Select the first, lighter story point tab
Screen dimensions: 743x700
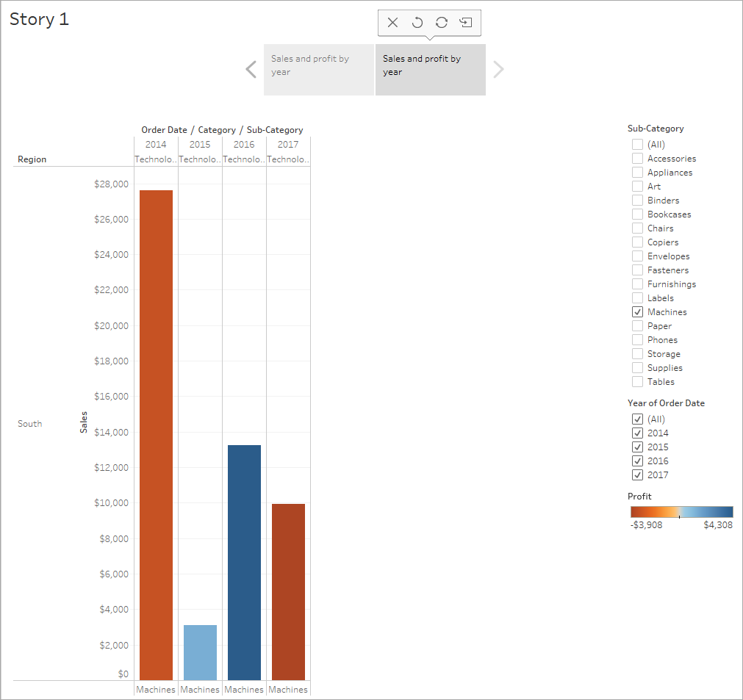318,70
